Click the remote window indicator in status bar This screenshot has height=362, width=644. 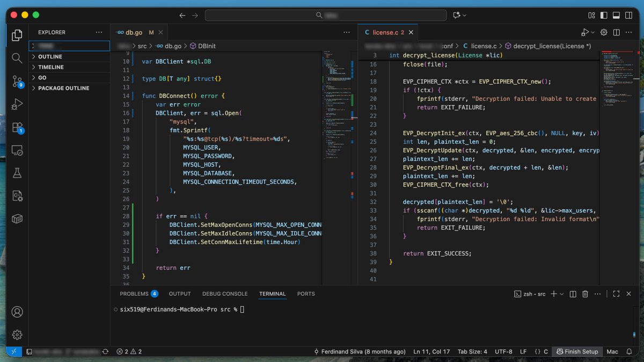click(x=14, y=352)
